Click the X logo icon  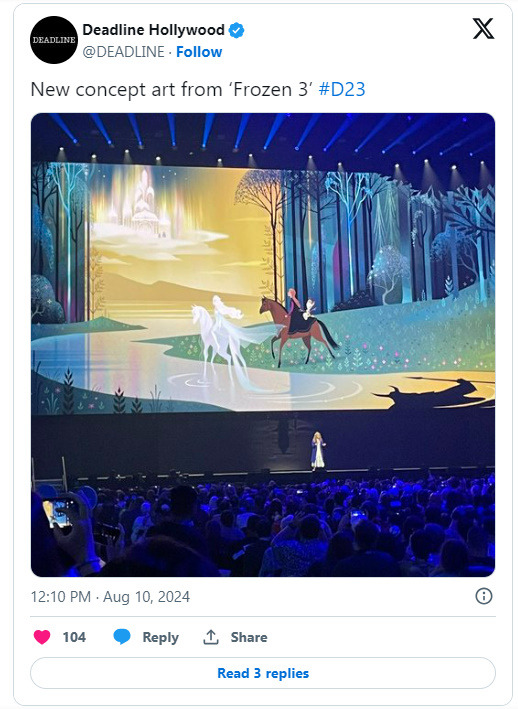[483, 29]
